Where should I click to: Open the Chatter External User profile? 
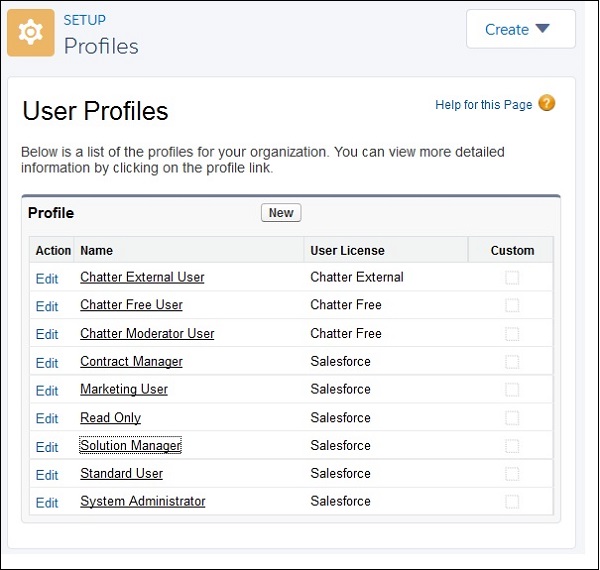(x=142, y=278)
